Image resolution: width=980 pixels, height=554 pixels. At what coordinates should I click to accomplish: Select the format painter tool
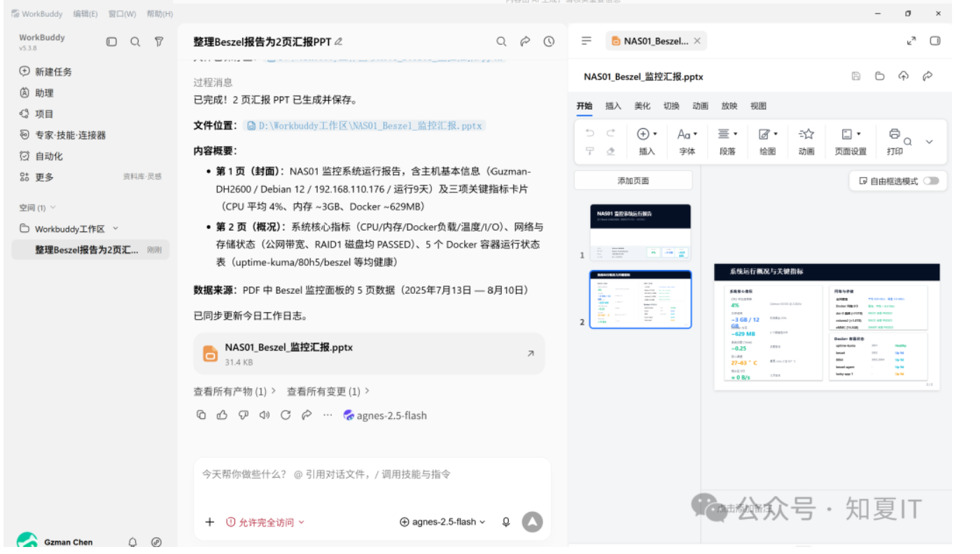pyautogui.click(x=590, y=151)
